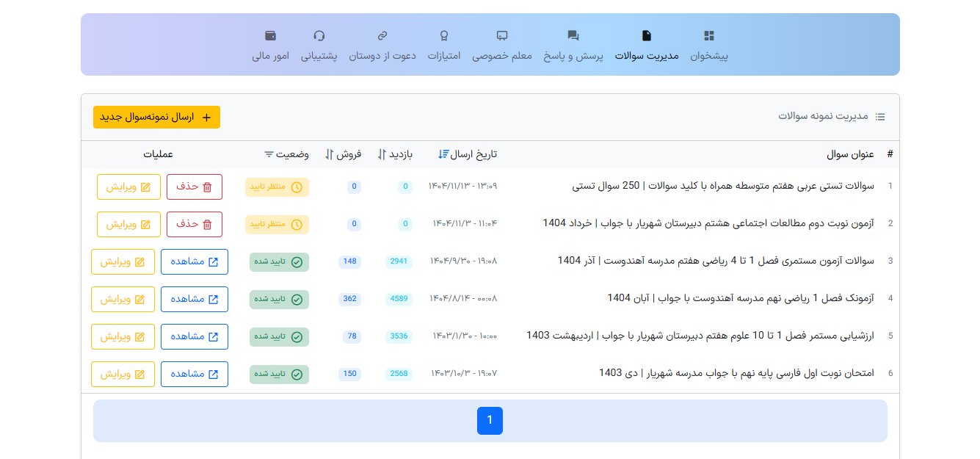Click sales count 78
The height and width of the screenshot is (459, 980).
coord(352,336)
